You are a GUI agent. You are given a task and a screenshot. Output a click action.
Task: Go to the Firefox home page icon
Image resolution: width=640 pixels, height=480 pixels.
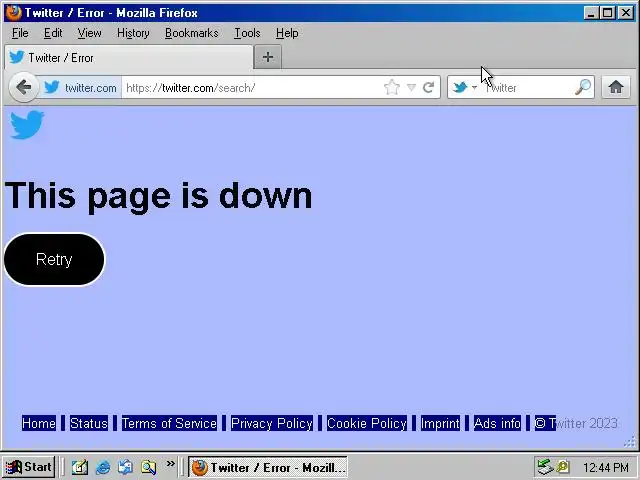pos(616,87)
